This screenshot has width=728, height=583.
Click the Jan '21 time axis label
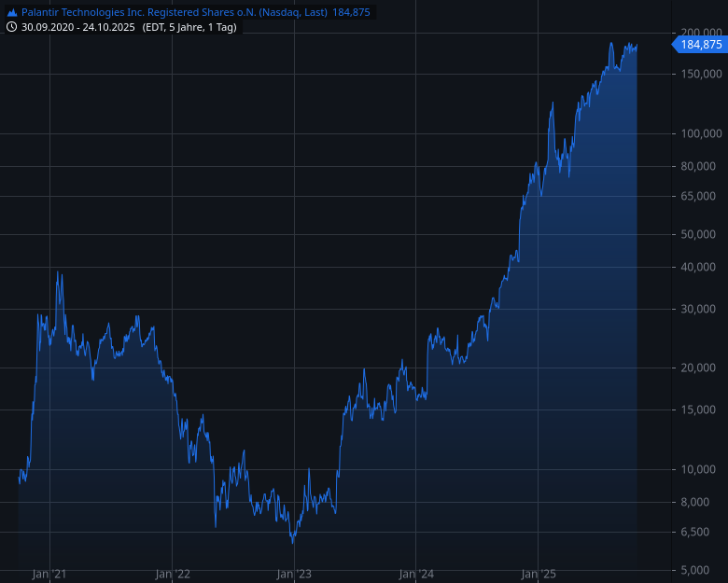tap(49, 574)
